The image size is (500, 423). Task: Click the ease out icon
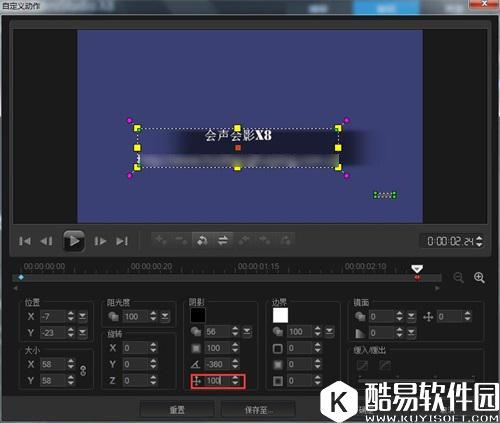(x=385, y=365)
